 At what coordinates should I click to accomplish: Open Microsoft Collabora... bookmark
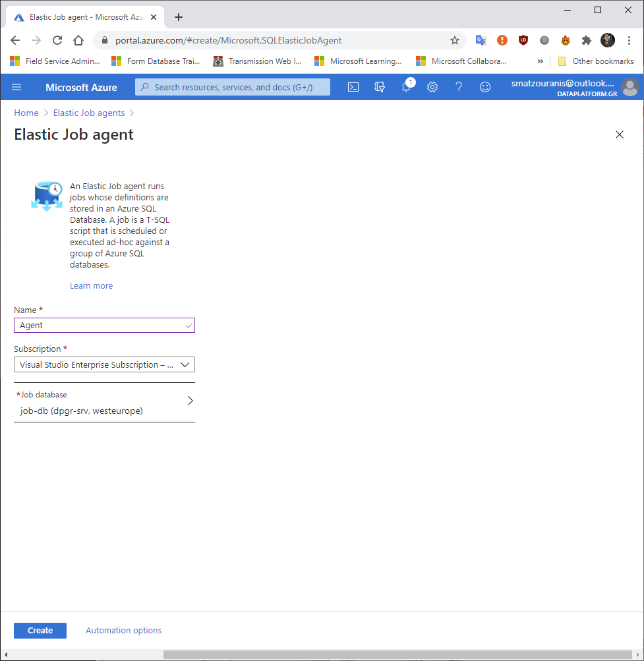[461, 61]
